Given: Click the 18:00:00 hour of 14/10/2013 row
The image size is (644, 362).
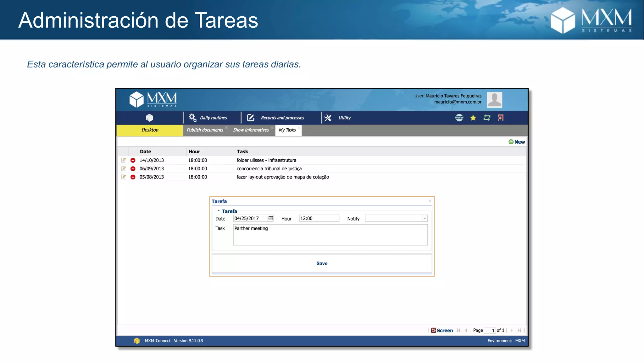Looking at the screenshot, I should 197,160.
